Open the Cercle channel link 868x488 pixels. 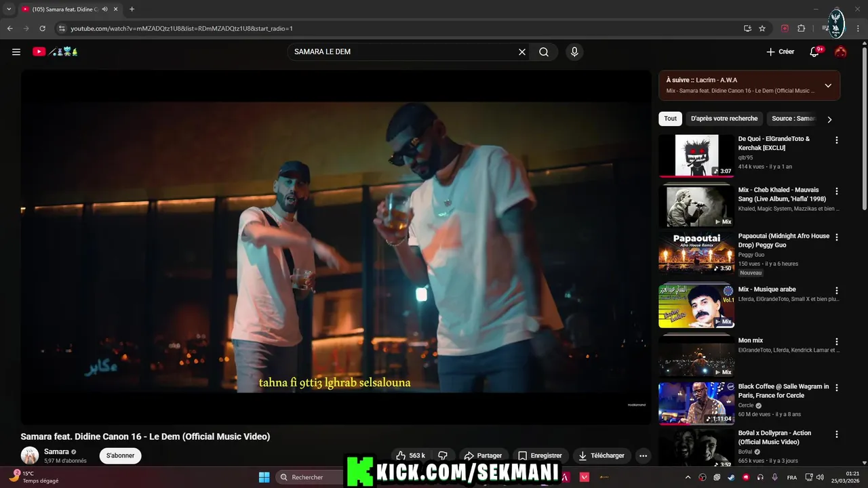[746, 405]
